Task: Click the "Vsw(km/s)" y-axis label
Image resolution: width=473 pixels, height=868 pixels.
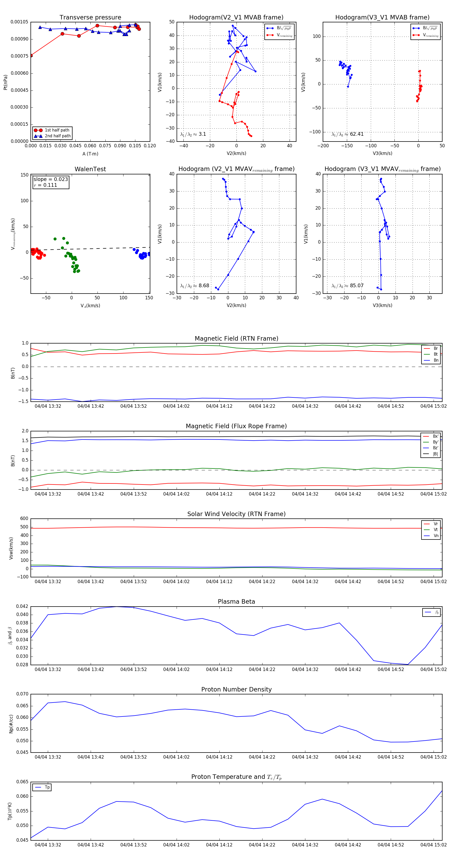Action: 11,548
